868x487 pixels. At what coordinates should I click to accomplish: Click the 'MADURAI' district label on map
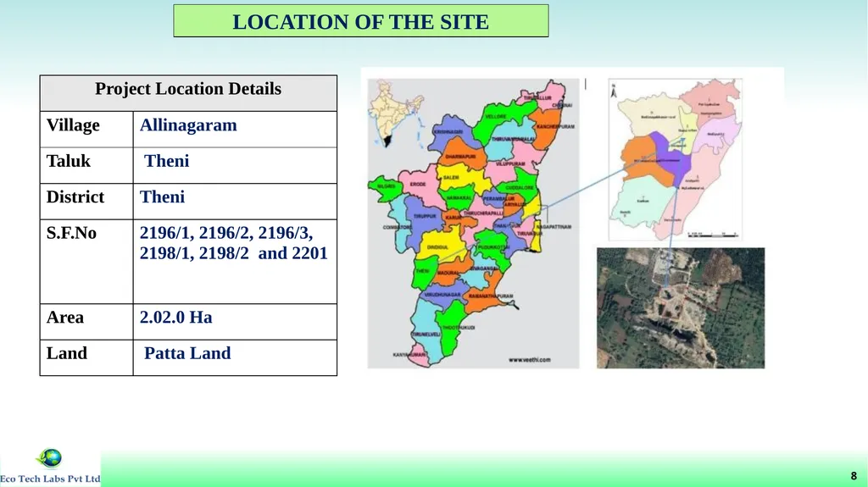click(x=448, y=273)
